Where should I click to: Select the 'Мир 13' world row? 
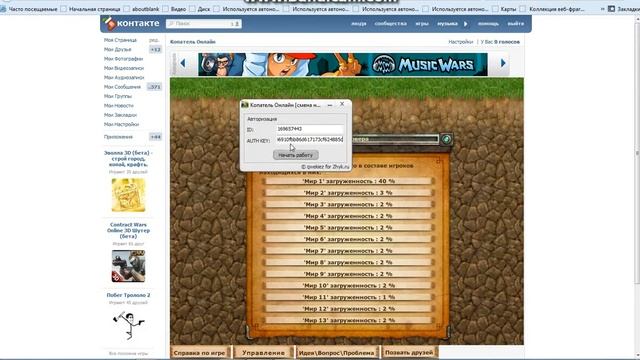click(x=348, y=320)
